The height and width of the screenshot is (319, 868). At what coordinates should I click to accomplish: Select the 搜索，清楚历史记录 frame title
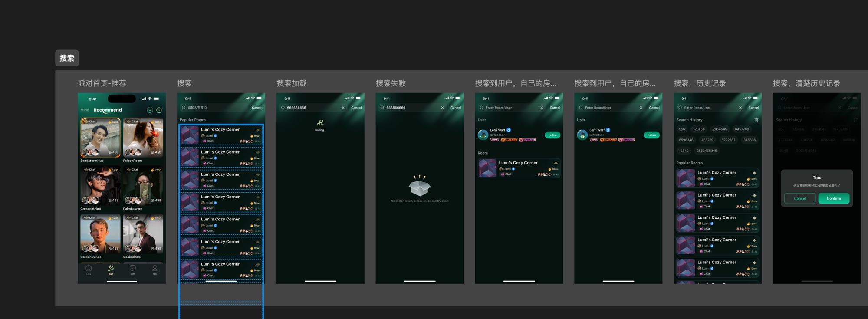[x=806, y=83]
